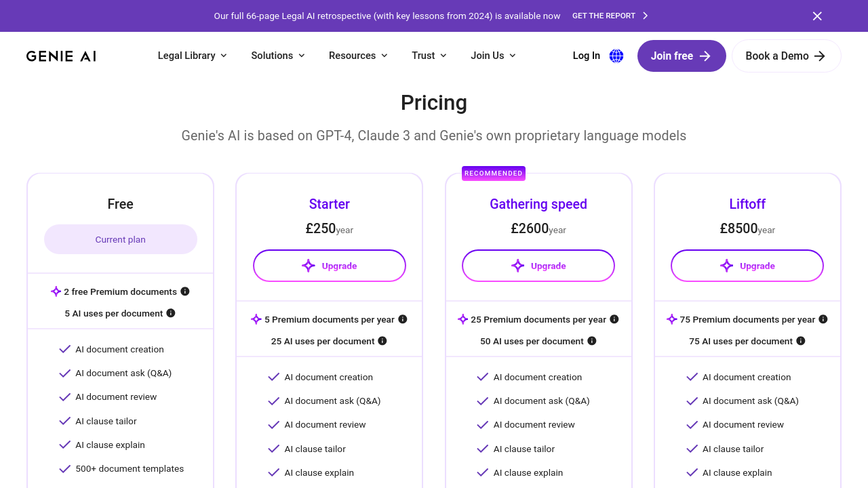Click info icon beside 5 AI uses per document
This screenshot has height=488, width=868.
tap(171, 313)
